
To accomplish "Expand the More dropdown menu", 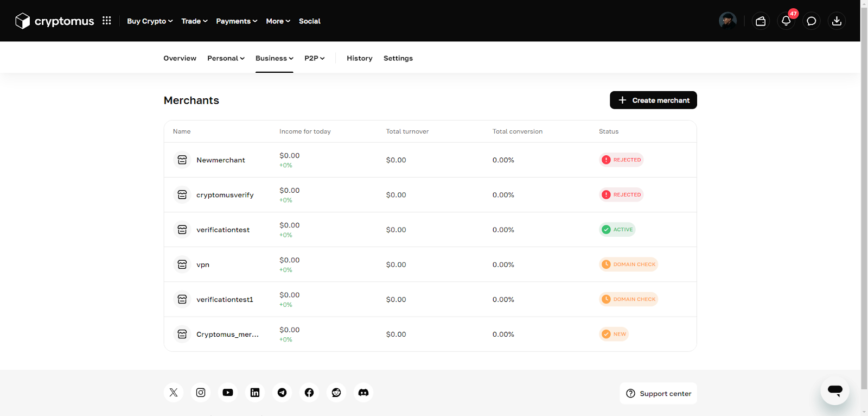I will pyautogui.click(x=278, y=21).
